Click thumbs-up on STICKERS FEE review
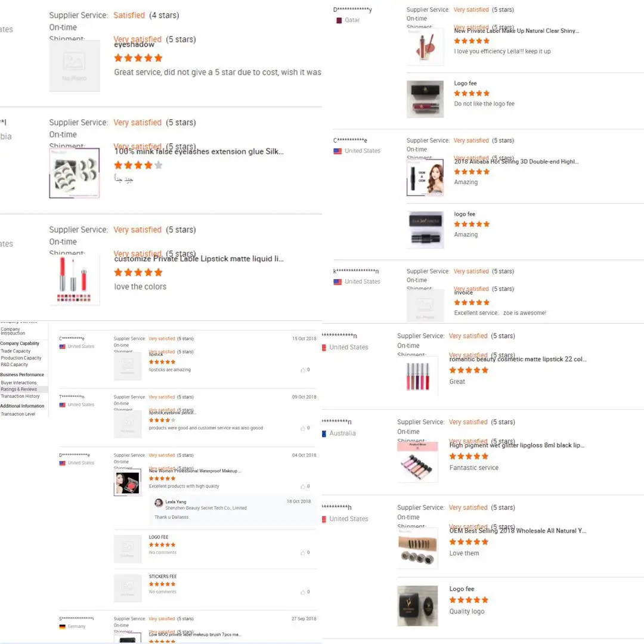644x644 pixels. (303, 592)
